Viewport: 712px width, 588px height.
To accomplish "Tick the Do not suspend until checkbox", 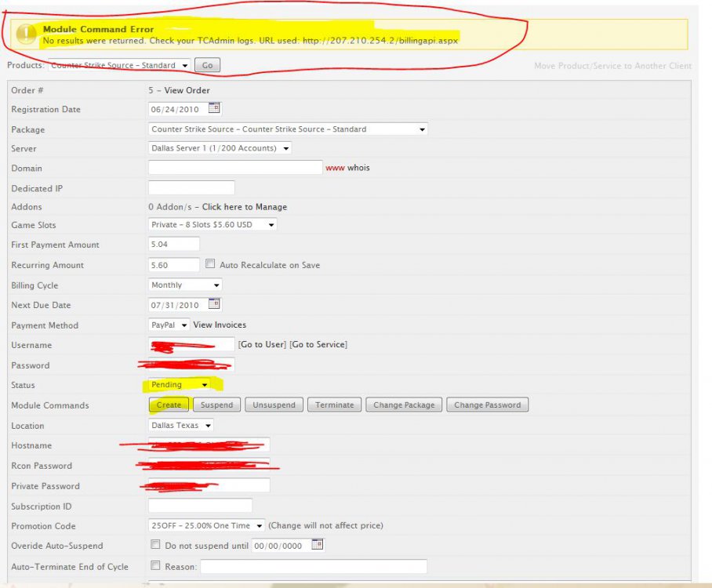I will pos(155,546).
